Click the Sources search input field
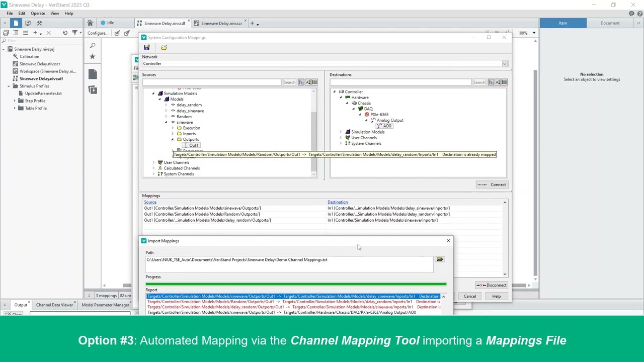The image size is (644, 362). (212, 82)
